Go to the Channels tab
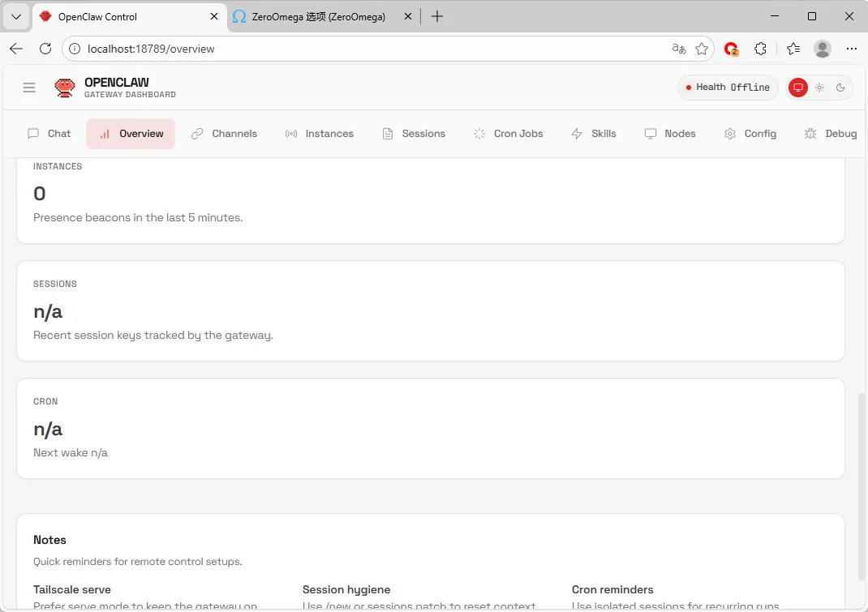The height and width of the screenshot is (612, 868). (224, 134)
